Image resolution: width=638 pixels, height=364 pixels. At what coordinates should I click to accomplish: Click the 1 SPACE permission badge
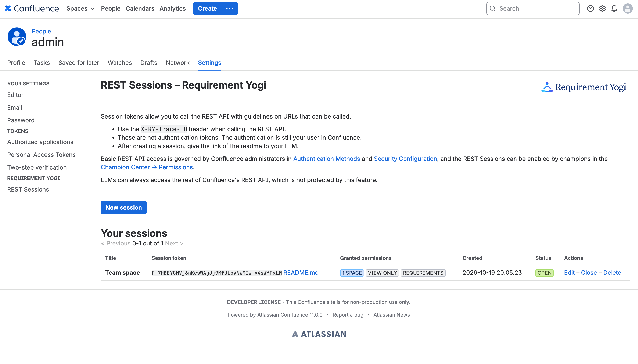[x=352, y=273]
